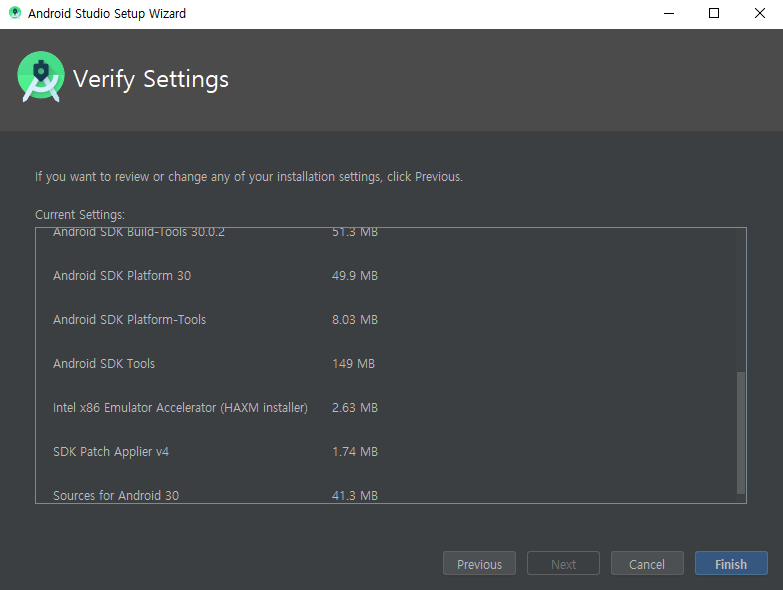Minimize the Setup Wizard window
The image size is (783, 590).
(x=669, y=13)
